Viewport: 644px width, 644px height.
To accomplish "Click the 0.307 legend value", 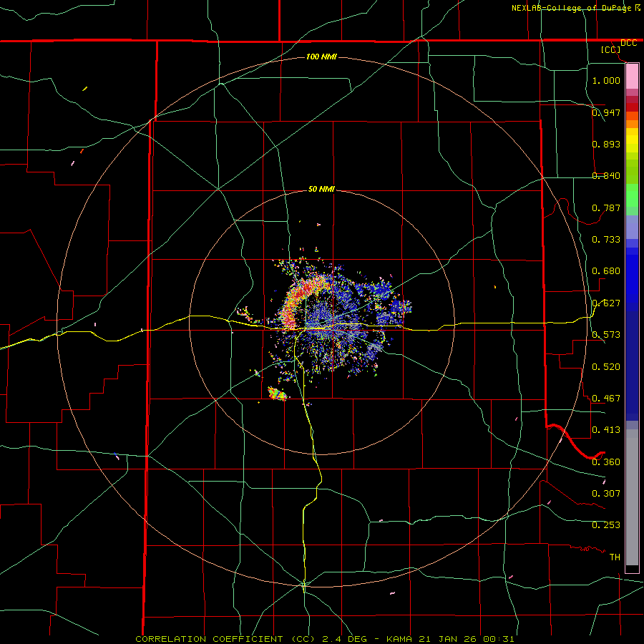I will point(606,493).
